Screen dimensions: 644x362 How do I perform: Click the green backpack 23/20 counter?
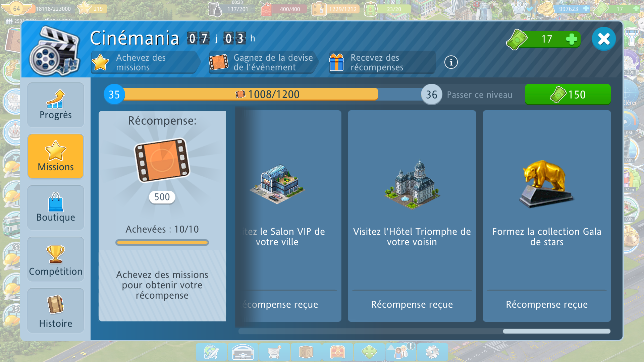[387, 9]
